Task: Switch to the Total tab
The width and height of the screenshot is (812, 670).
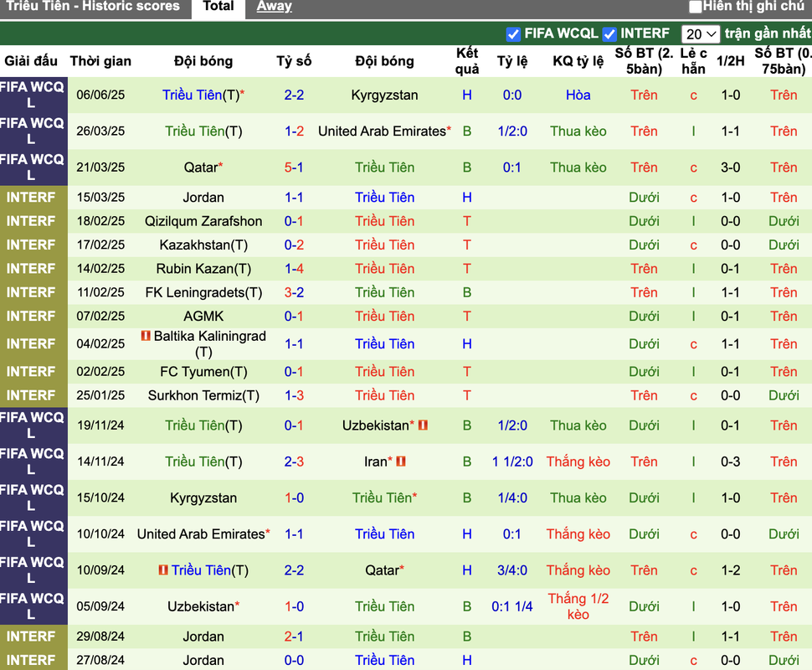Action: tap(218, 6)
